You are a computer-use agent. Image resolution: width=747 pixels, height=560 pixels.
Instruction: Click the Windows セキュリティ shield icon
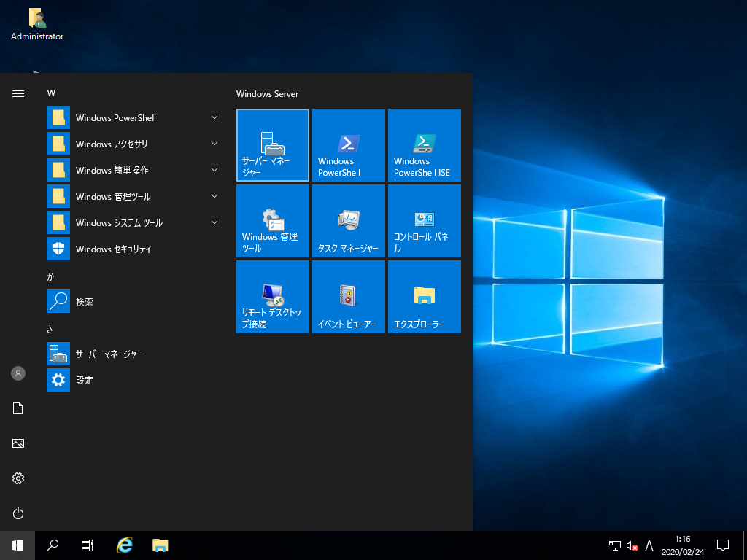pyautogui.click(x=58, y=249)
